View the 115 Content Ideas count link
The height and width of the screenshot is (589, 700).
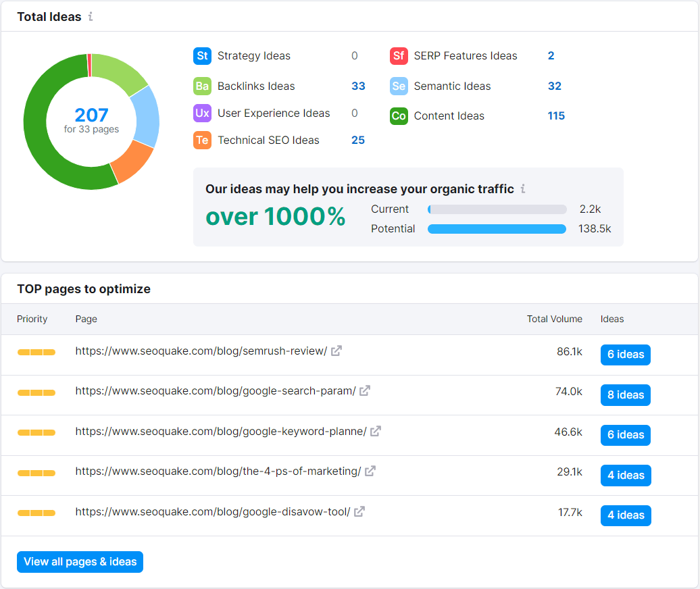point(555,116)
